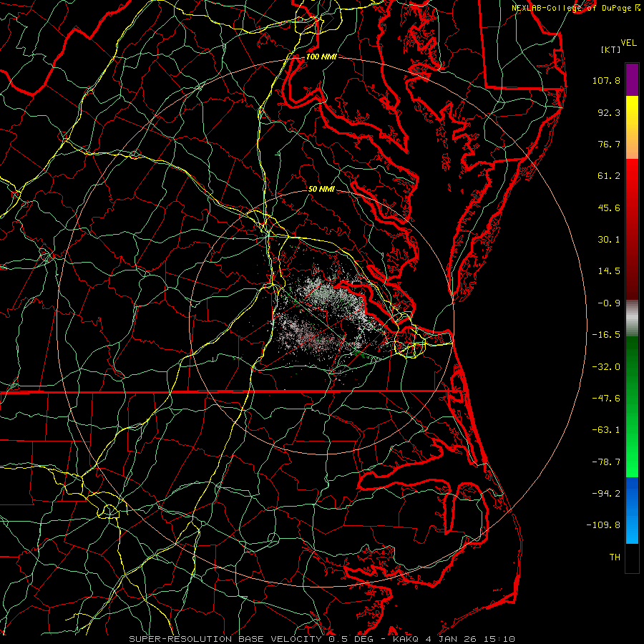Select the -32.0 legend value
644x644 pixels.
[606, 367]
